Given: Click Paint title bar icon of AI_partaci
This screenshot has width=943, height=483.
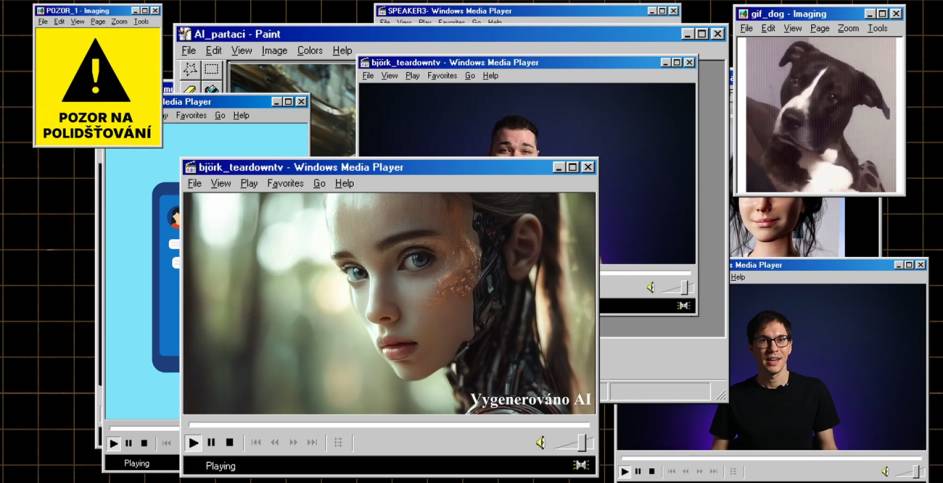Looking at the screenshot, I should coord(185,34).
